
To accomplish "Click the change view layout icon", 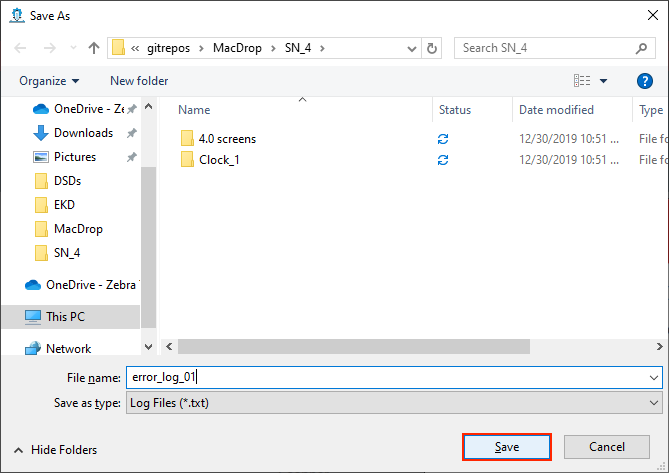I will (x=582, y=81).
